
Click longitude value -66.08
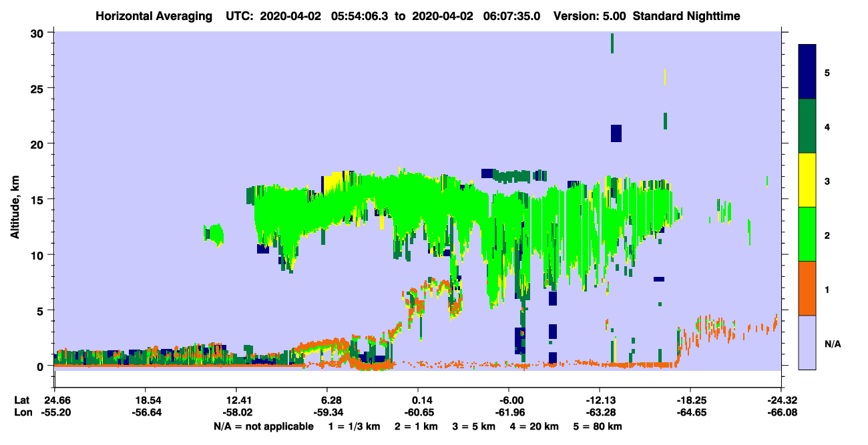781,412
